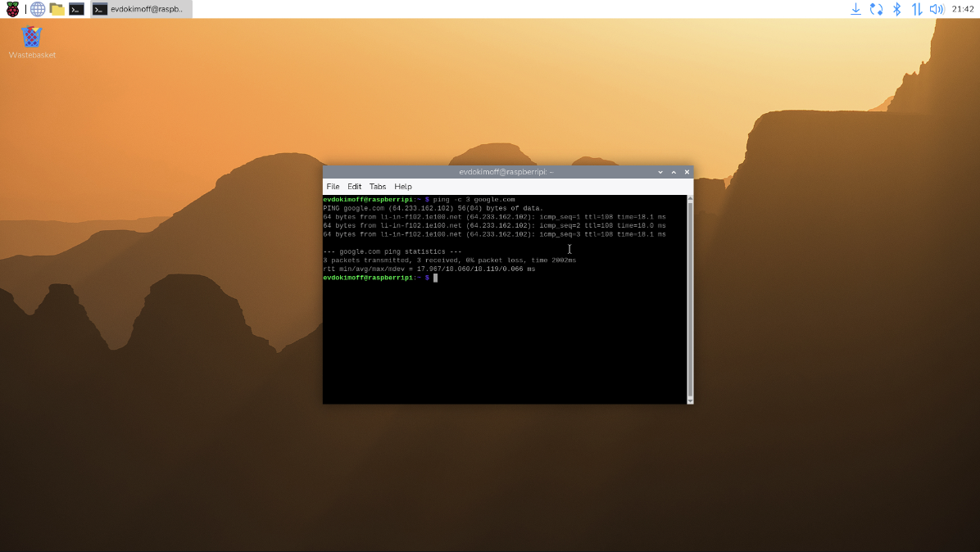Open the Tabs menu in the terminal
The height and width of the screenshot is (552, 980).
point(377,187)
